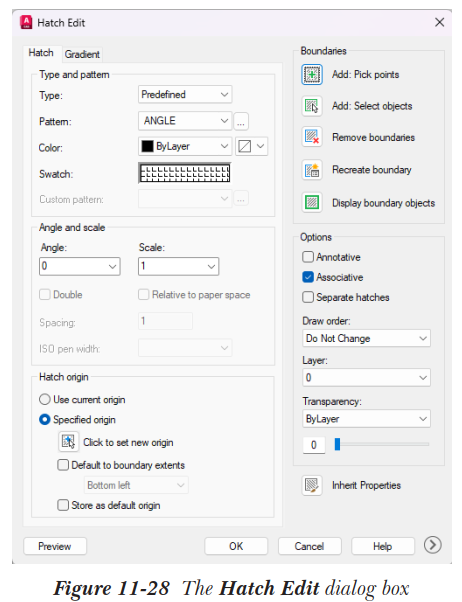Click the Help button
The width and height of the screenshot is (462, 602).
tap(383, 546)
